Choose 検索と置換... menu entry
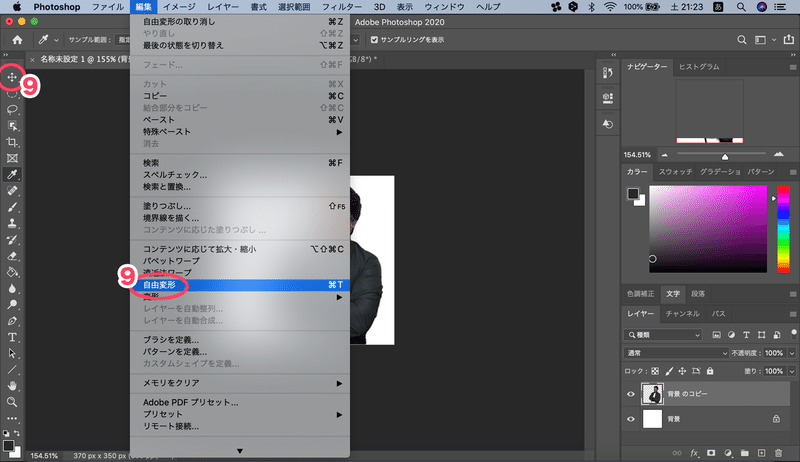Screen dimensions: 800x462 click(x=240, y=187)
